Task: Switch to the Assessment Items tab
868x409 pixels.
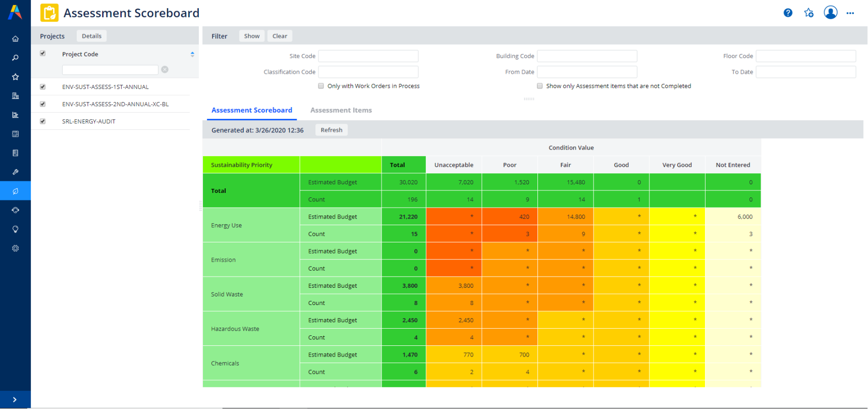Action: pyautogui.click(x=341, y=110)
